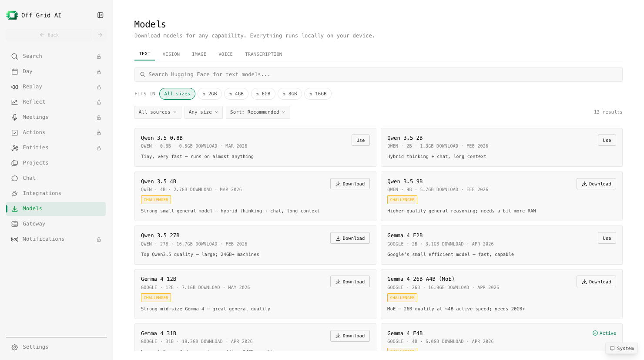Use the Qwen 3.5 2B model
644x360 pixels.
[x=607, y=140]
